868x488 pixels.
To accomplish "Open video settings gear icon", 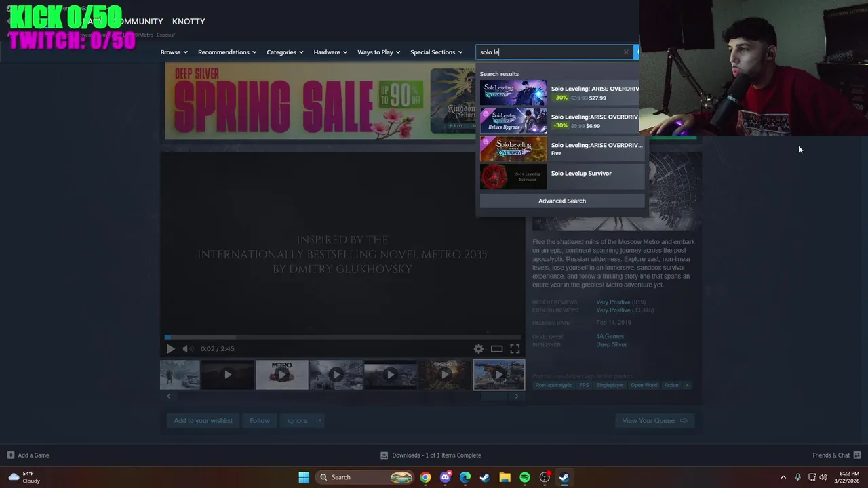I will pyautogui.click(x=479, y=348).
